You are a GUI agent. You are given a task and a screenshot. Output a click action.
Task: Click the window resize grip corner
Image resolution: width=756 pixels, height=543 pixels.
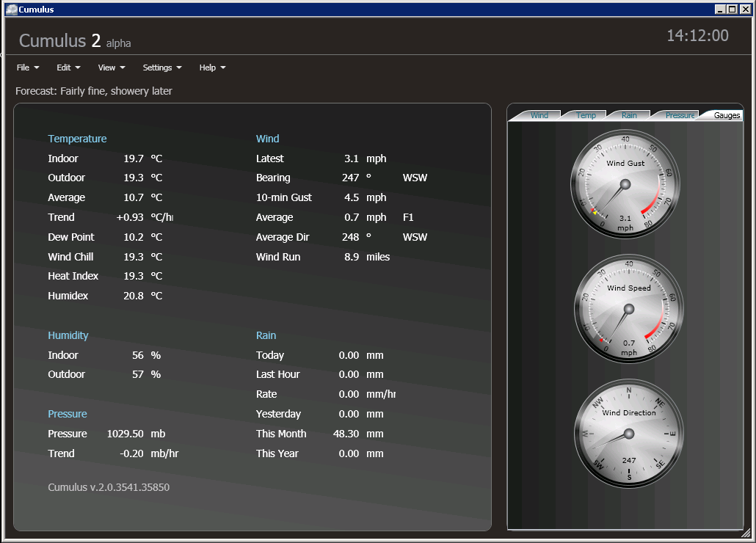746,533
